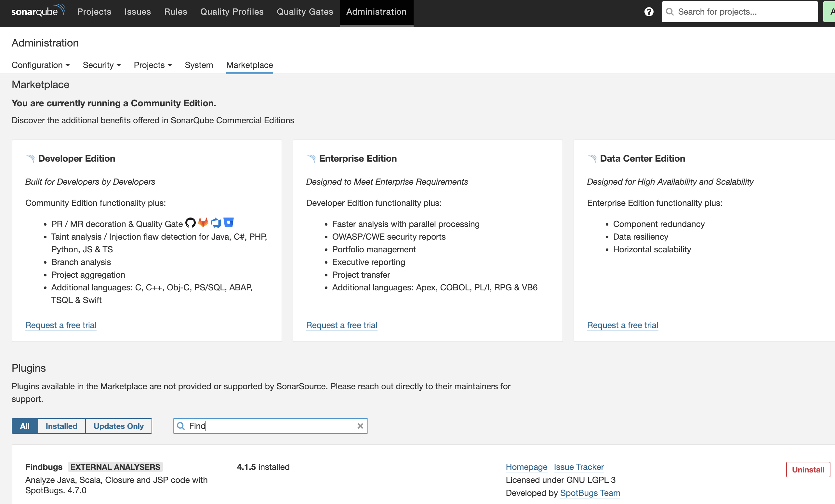Click the GitHub icon in Developer Edition
The width and height of the screenshot is (835, 504).
191,223
